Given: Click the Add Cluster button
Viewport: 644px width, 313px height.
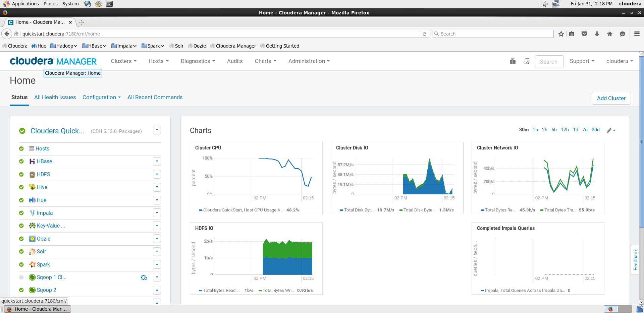Looking at the screenshot, I should [611, 98].
